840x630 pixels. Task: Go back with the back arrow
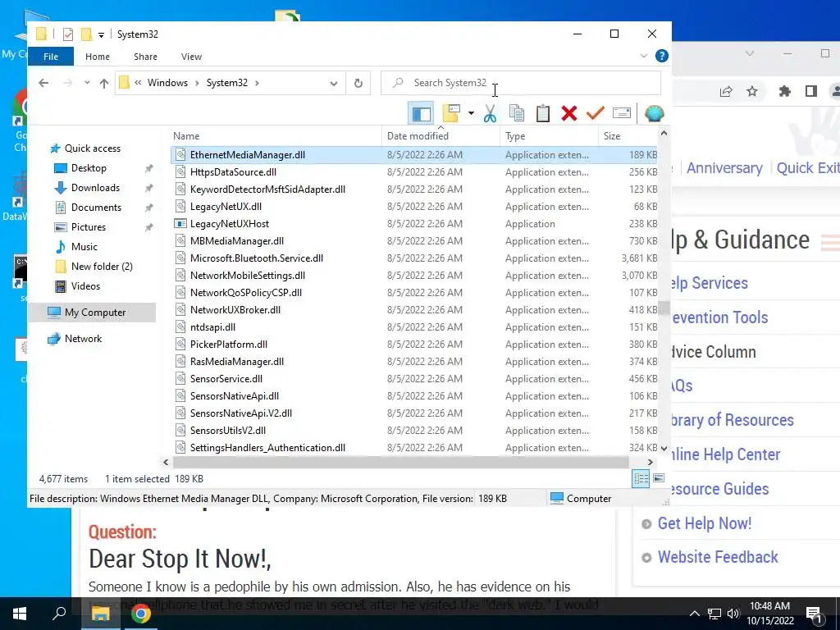pyautogui.click(x=43, y=83)
